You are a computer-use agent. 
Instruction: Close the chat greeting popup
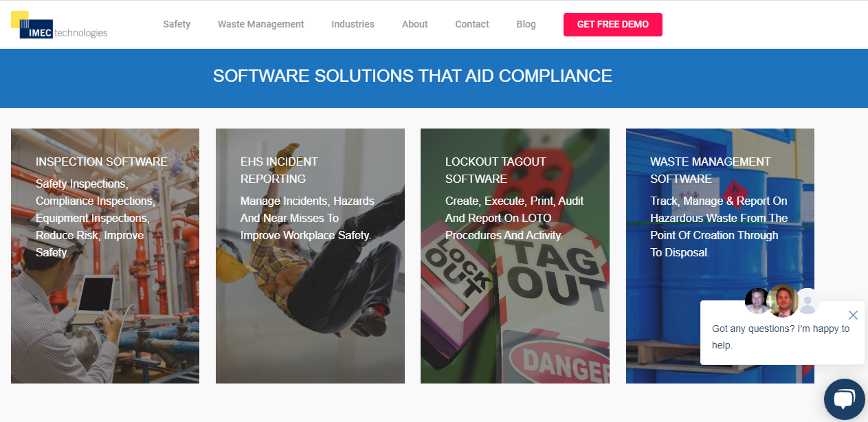[853, 315]
